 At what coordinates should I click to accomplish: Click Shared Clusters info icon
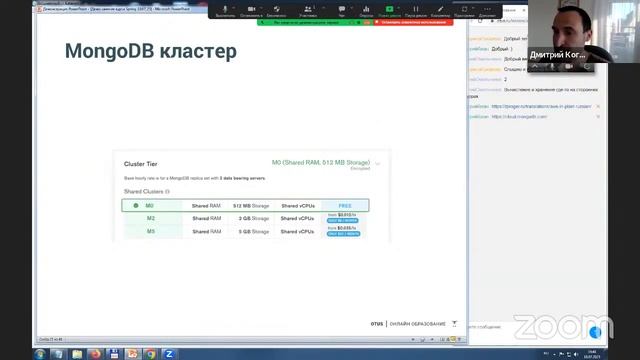coord(167,191)
